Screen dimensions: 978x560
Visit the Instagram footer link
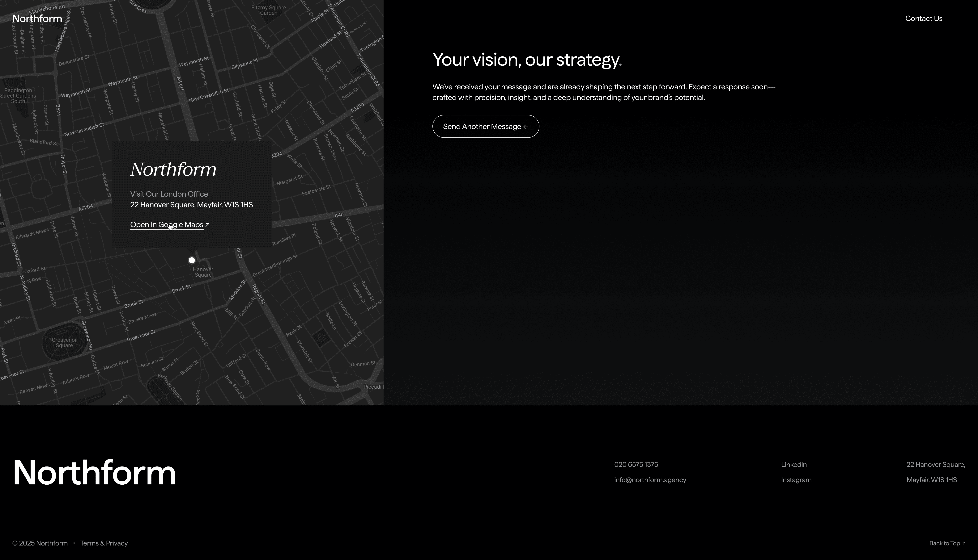(796, 480)
